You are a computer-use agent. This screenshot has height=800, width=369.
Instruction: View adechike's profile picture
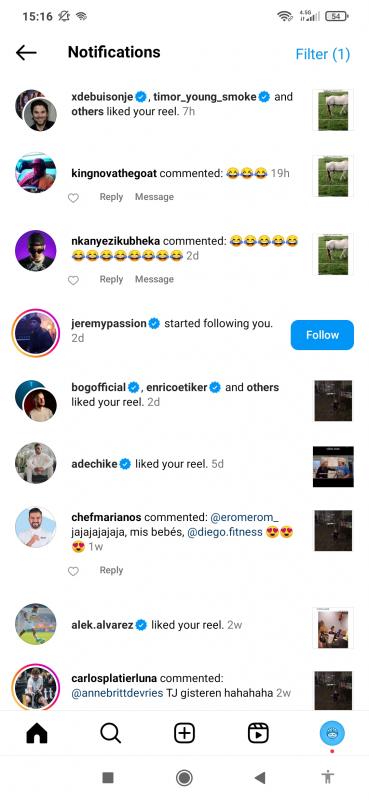(x=36, y=463)
